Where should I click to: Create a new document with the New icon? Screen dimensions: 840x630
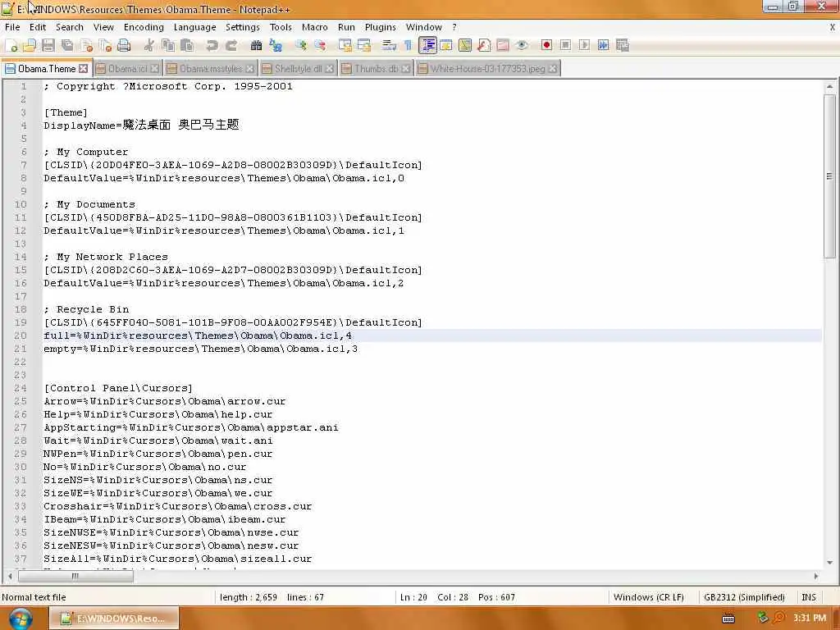coord(11,46)
